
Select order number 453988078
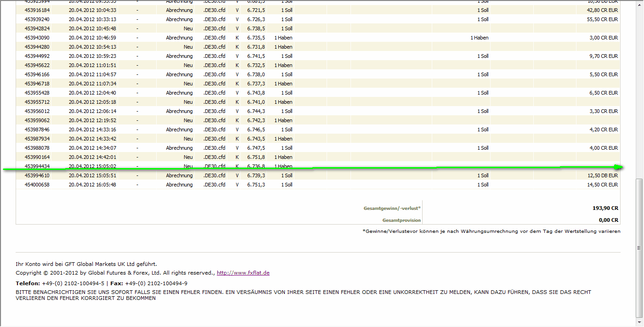pos(37,148)
